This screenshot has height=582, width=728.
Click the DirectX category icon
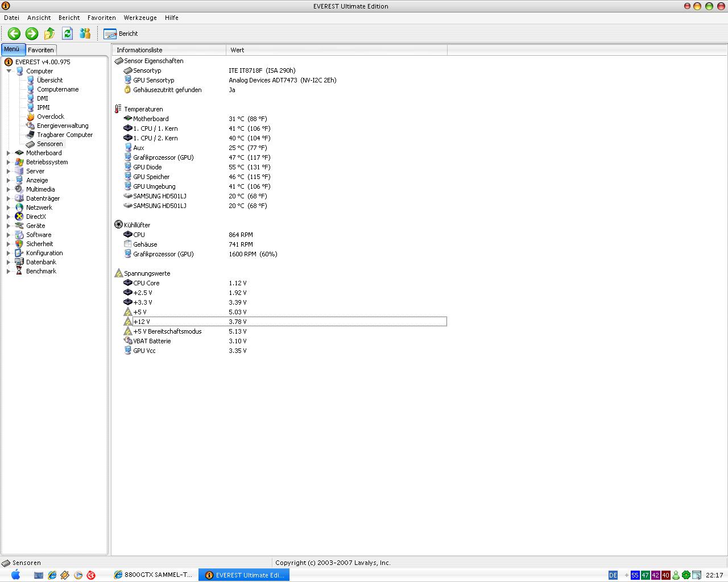click(x=19, y=217)
